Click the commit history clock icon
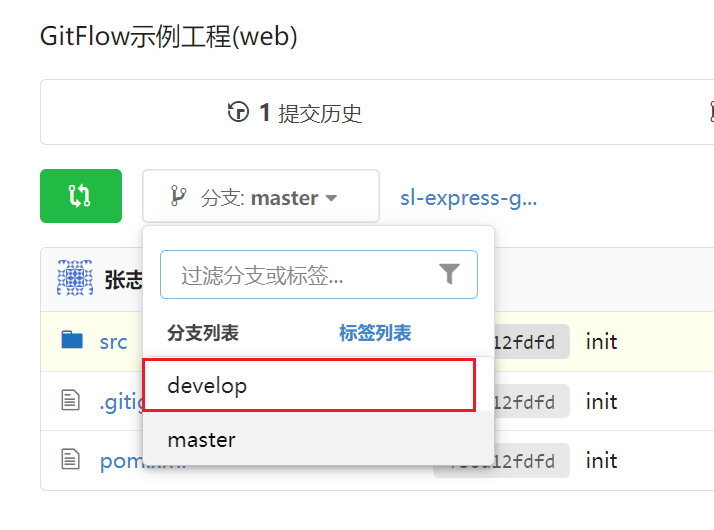The width and height of the screenshot is (714, 530). (238, 112)
